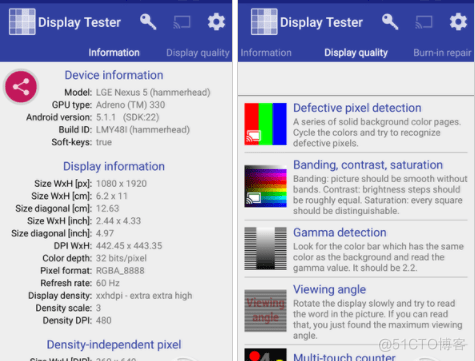Tap the Density-independent pixel heading
Viewport: 475px width, 361px height.
pos(114,345)
